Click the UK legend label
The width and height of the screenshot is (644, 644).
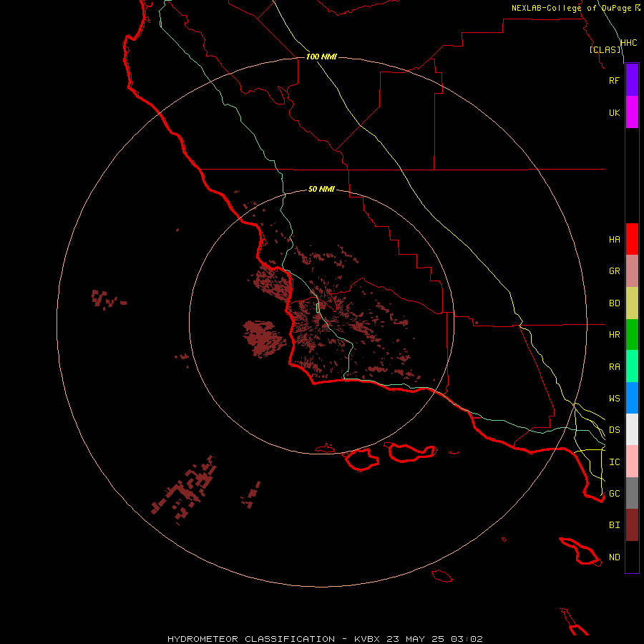pos(614,112)
